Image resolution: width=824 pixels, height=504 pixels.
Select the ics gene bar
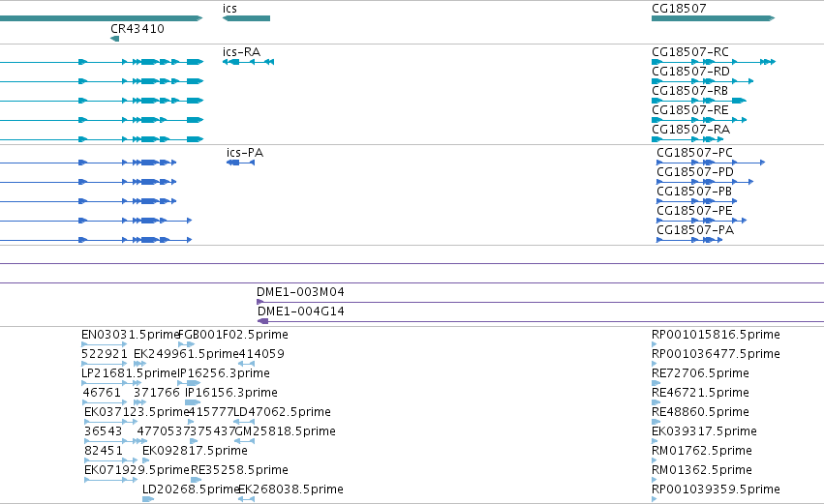[x=247, y=18]
